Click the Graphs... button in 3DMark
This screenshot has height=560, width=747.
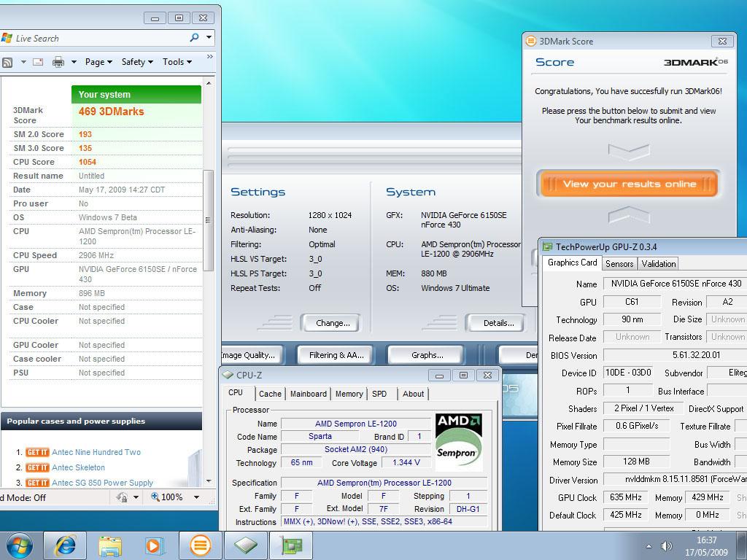tap(427, 355)
